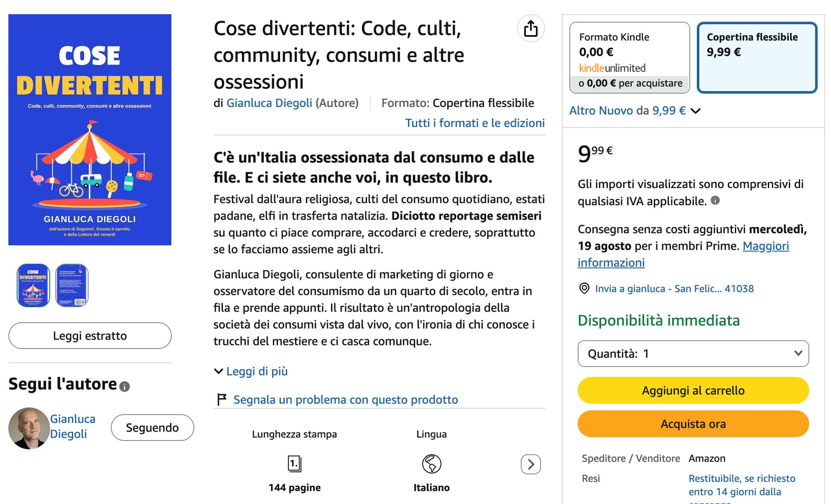Click the globe icon under Lingua
The width and height of the screenshot is (831, 504).
pos(432,464)
